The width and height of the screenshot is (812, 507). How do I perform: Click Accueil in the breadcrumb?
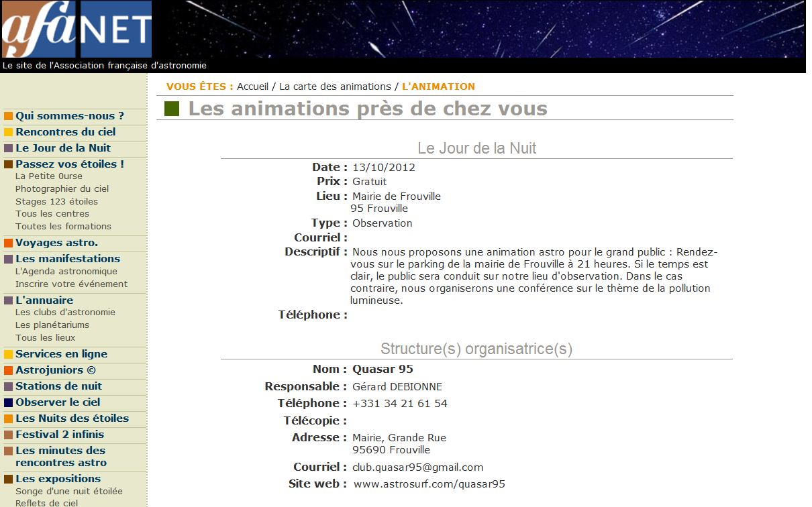pyautogui.click(x=252, y=87)
